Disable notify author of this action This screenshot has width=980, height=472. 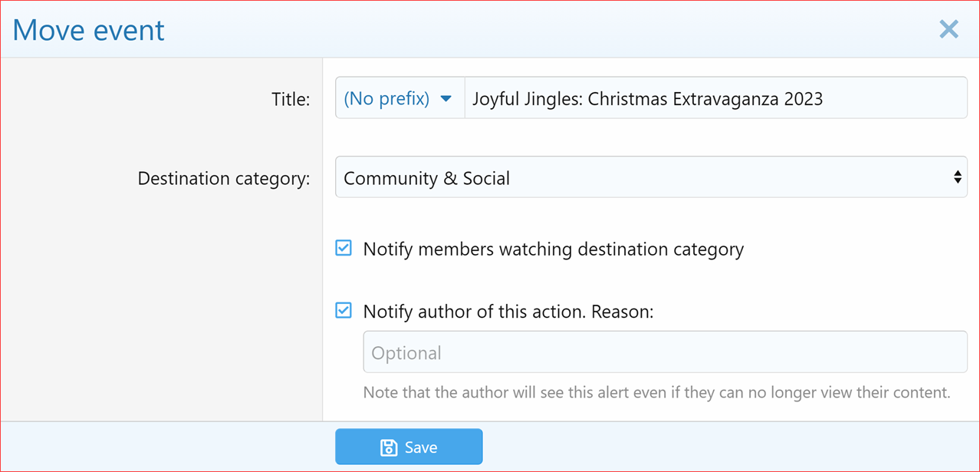click(x=343, y=310)
